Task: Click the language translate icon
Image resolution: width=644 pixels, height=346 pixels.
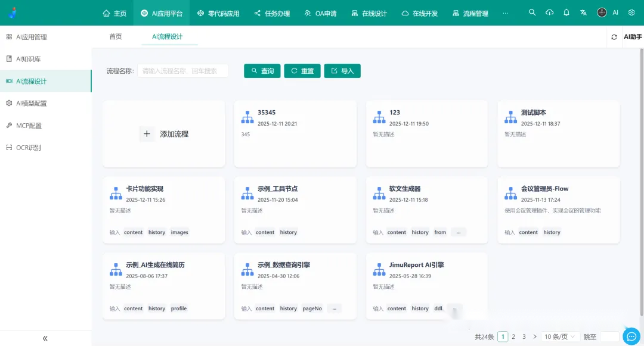Action: pyautogui.click(x=584, y=13)
